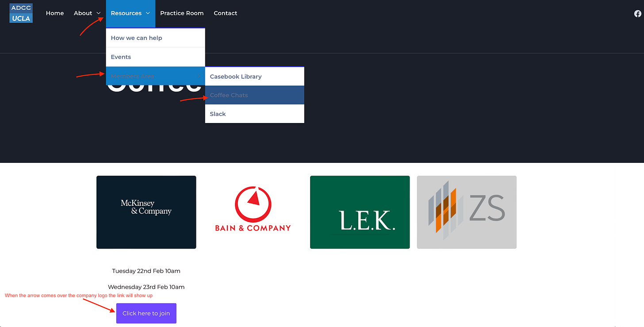Select the Members Area item
Screen dimensions: 644x327
155,76
